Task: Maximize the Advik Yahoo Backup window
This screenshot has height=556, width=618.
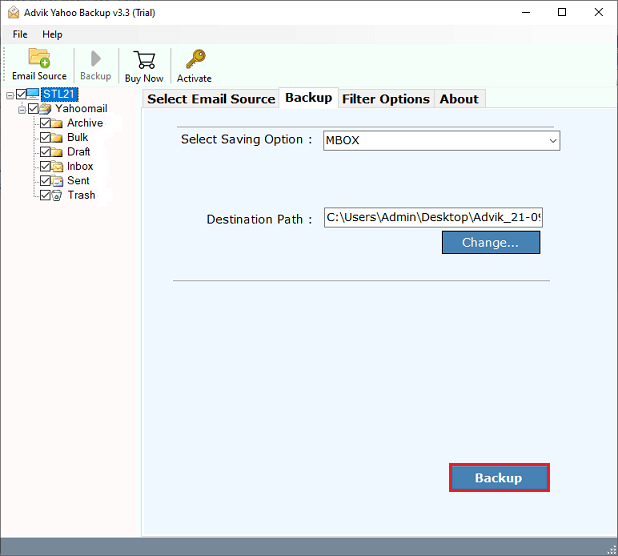Action: pyautogui.click(x=562, y=13)
